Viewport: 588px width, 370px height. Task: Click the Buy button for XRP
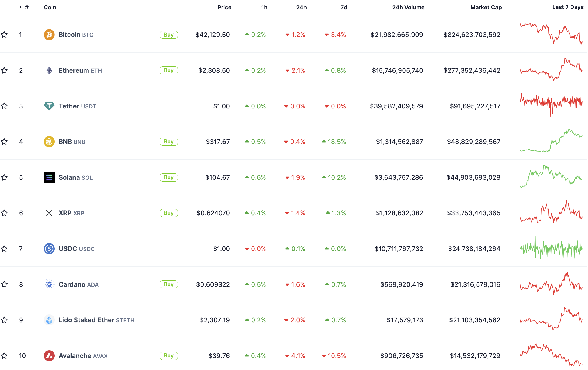(x=169, y=213)
